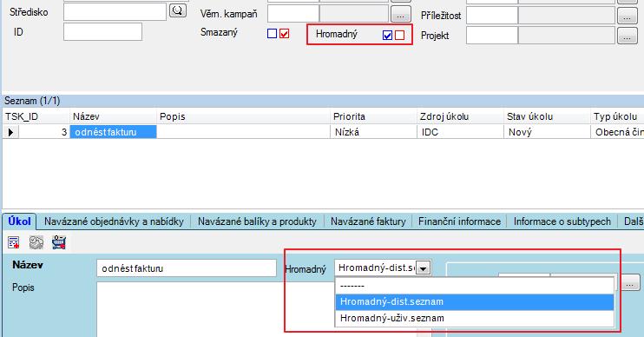Click the TSK_ID cell with value 3
Image resolution: width=644 pixels, height=337 pixels.
tap(44, 132)
